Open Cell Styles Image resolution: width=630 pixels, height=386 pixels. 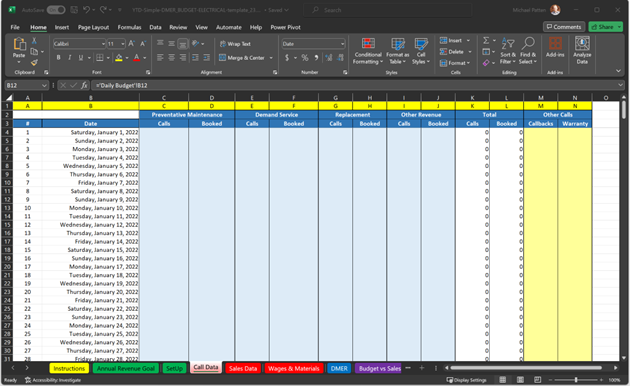tap(421, 51)
